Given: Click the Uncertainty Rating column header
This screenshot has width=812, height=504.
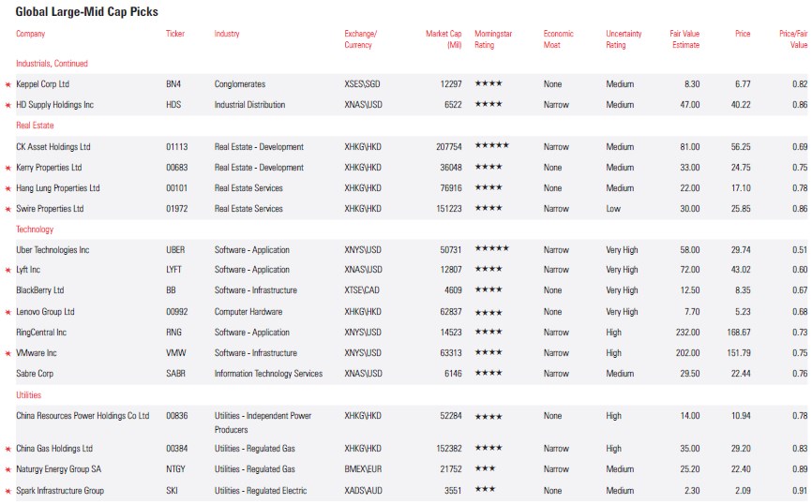Looking at the screenshot, I should [x=624, y=39].
